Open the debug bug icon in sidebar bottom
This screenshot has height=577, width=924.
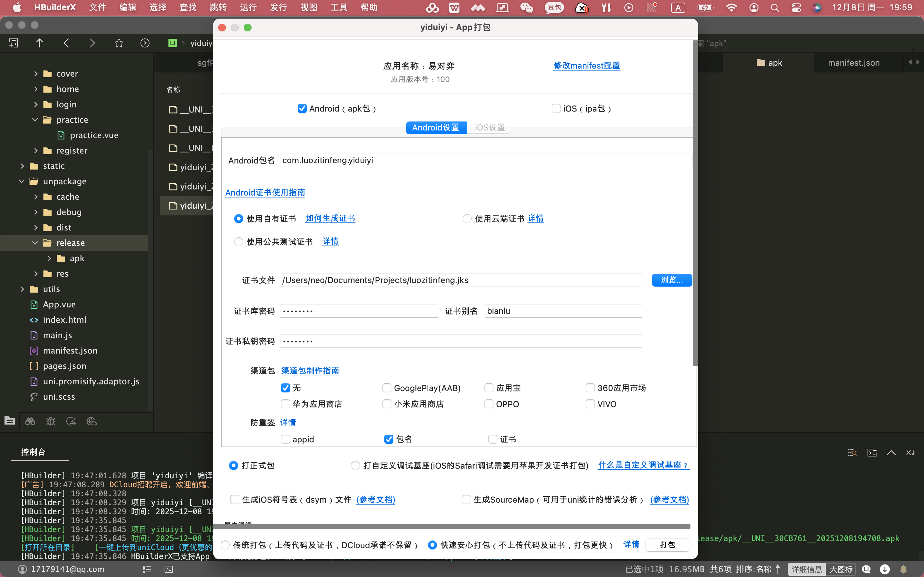51,421
